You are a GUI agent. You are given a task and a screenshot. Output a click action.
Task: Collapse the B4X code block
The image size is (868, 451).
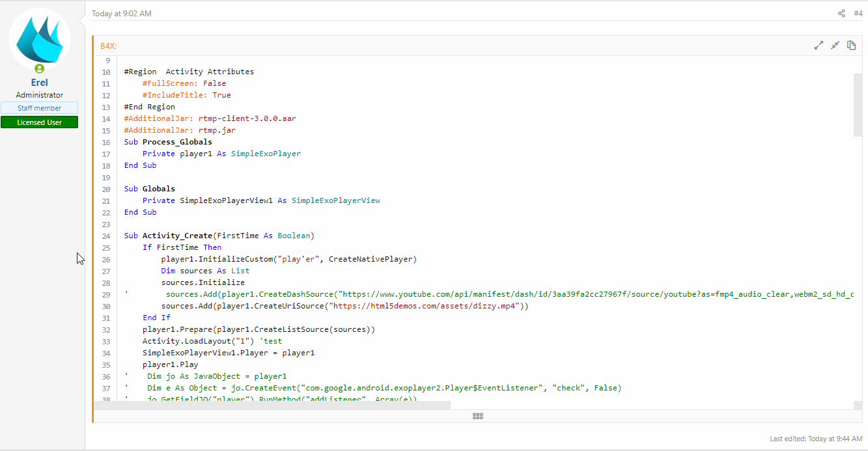(835, 46)
